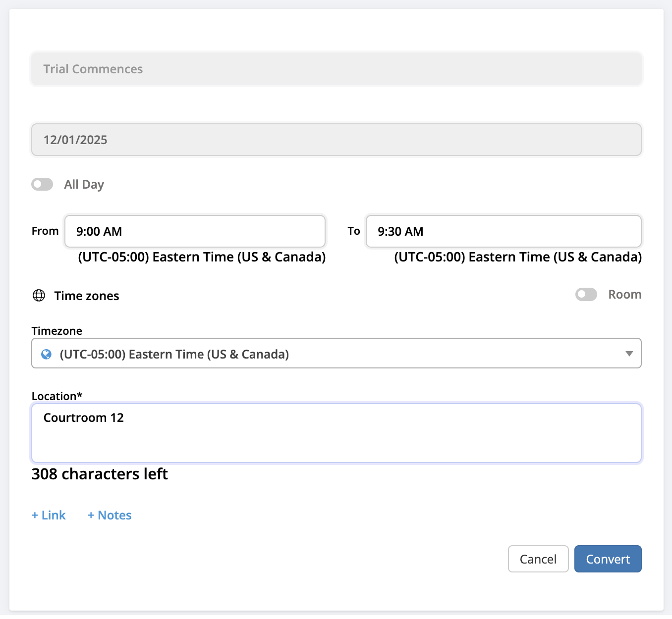Click the blue globe icon in Timezone field
The width and height of the screenshot is (672, 619).
pyautogui.click(x=47, y=354)
